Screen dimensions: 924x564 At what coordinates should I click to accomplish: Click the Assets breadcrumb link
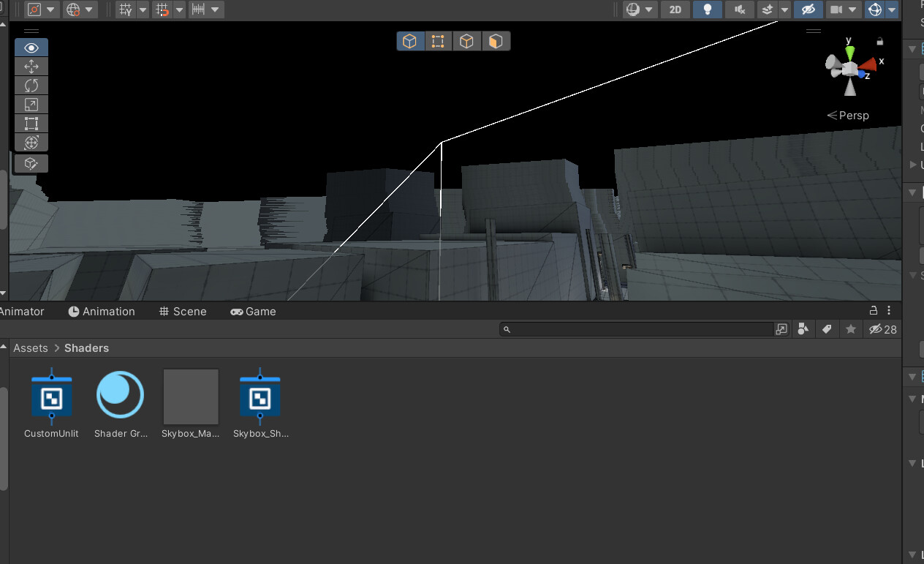[x=30, y=347]
